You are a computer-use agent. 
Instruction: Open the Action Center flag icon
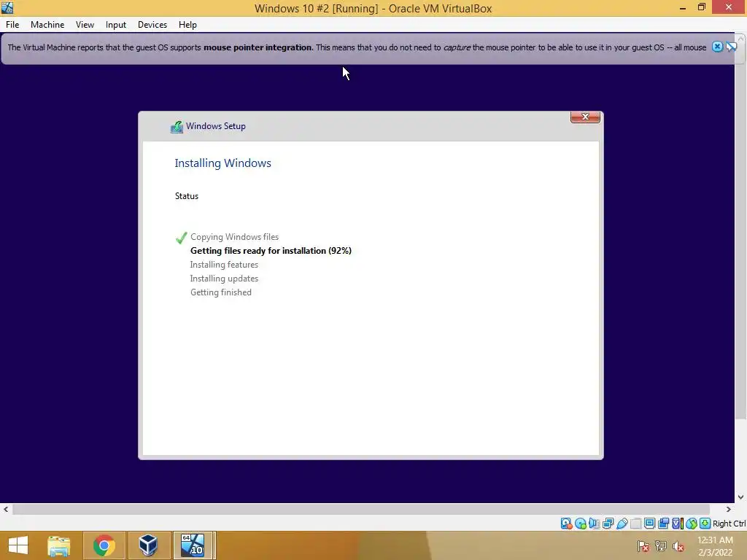(x=643, y=546)
